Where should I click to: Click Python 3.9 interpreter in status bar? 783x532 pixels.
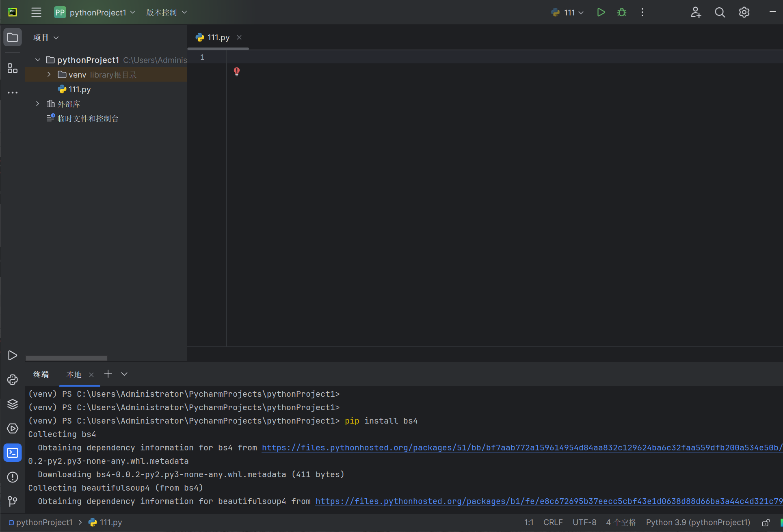click(698, 523)
